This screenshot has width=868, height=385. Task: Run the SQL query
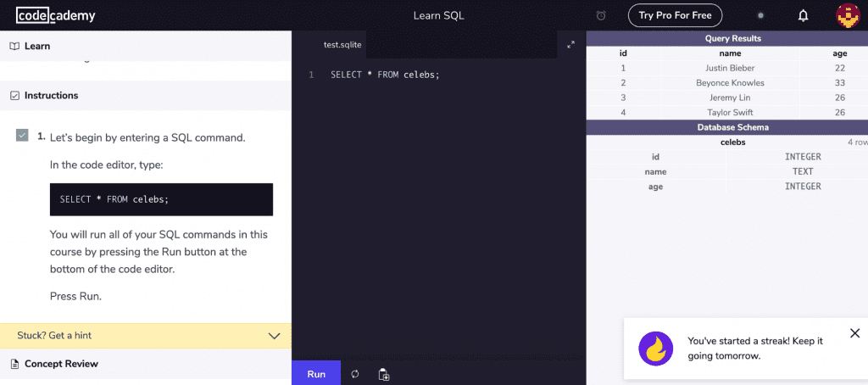coord(316,375)
